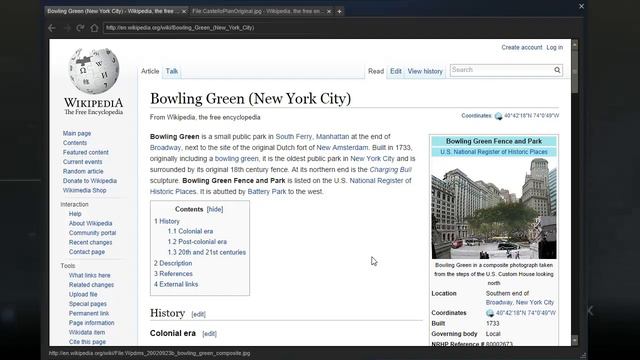The width and height of the screenshot is (640, 360).
Task: Jump to 1.2 Post-colonial era in contents
Action: (197, 242)
